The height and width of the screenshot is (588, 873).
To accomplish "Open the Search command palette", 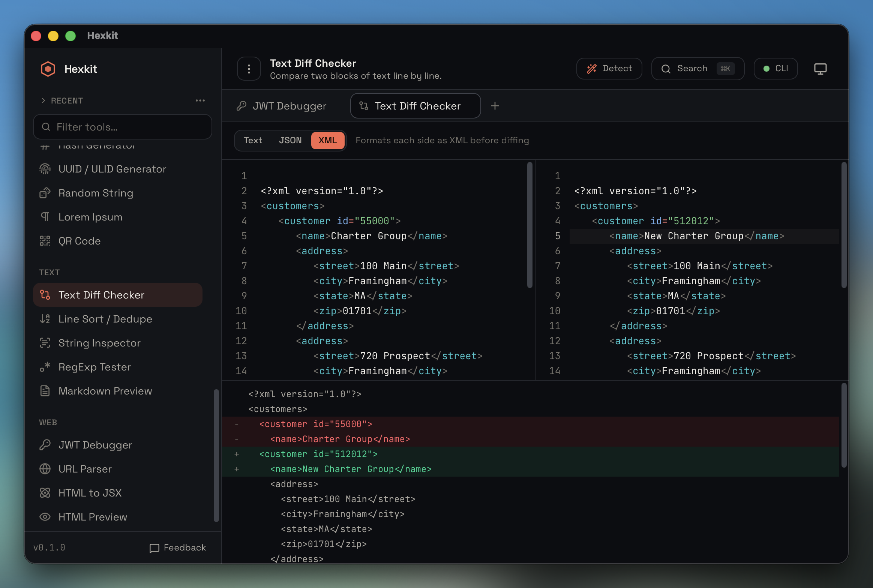I will [x=697, y=69].
